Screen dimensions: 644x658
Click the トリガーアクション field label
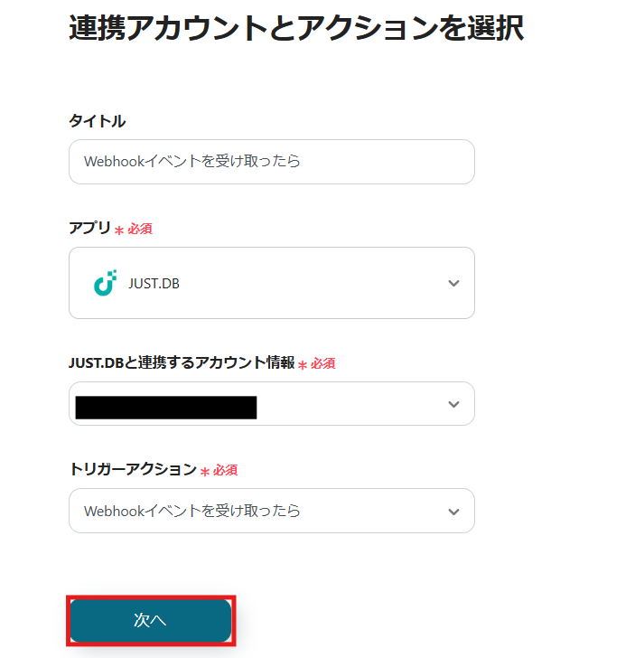132,469
